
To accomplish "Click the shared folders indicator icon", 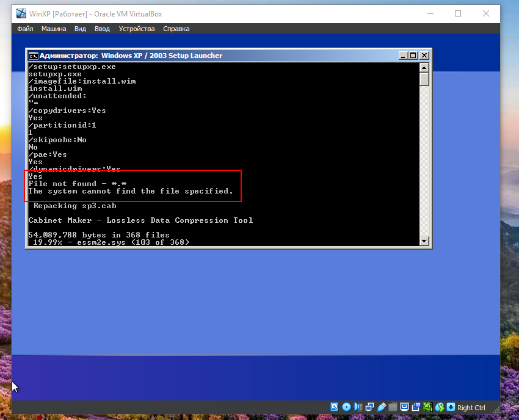I will click(393, 407).
